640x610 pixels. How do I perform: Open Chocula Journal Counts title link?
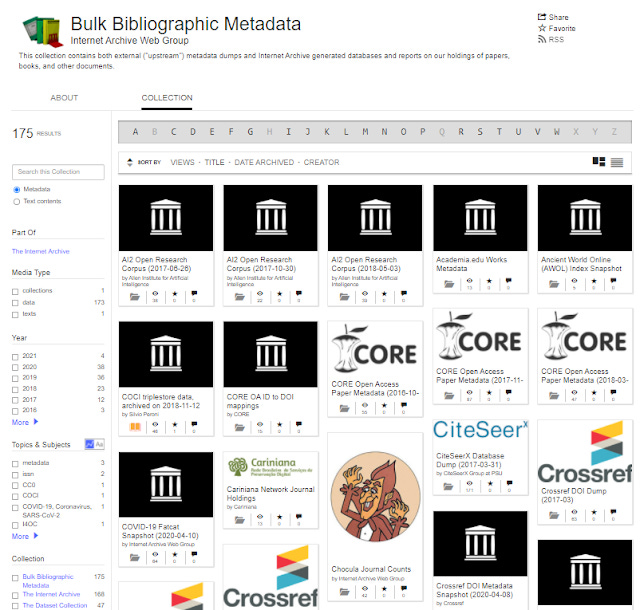(371, 569)
